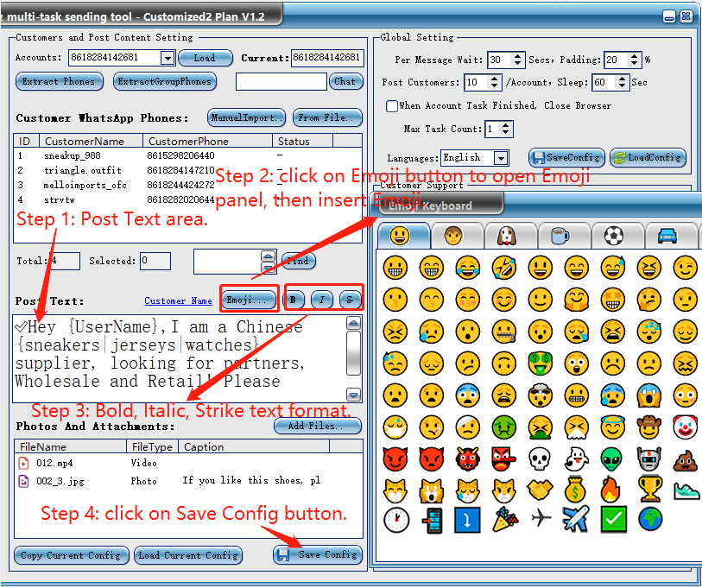
Task: Apply Italic text format
Action: click(322, 300)
